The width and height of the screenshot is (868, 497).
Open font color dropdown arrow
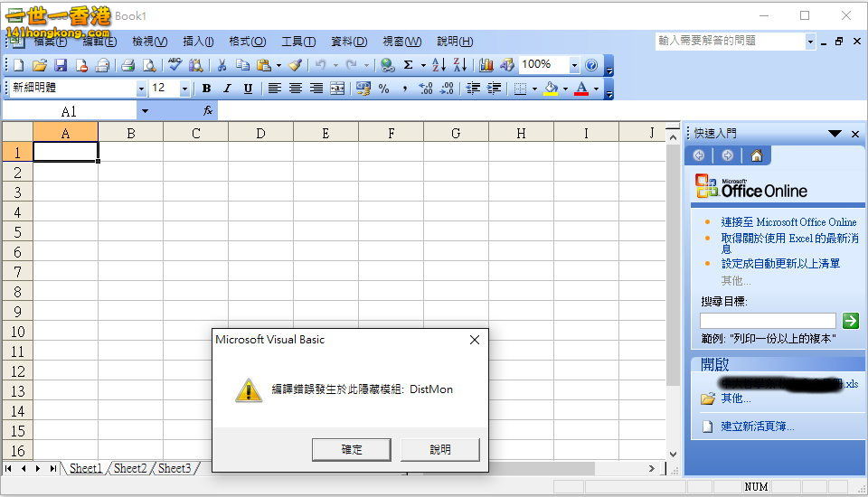pos(596,89)
